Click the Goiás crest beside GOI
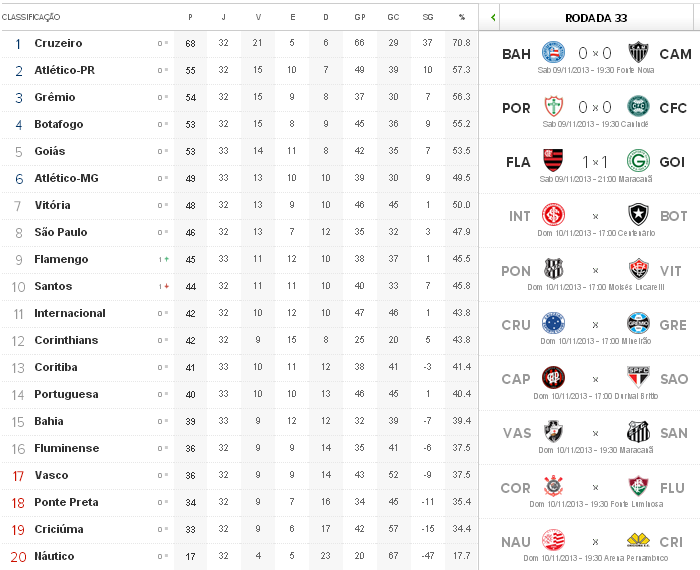700x570 pixels. [x=638, y=160]
